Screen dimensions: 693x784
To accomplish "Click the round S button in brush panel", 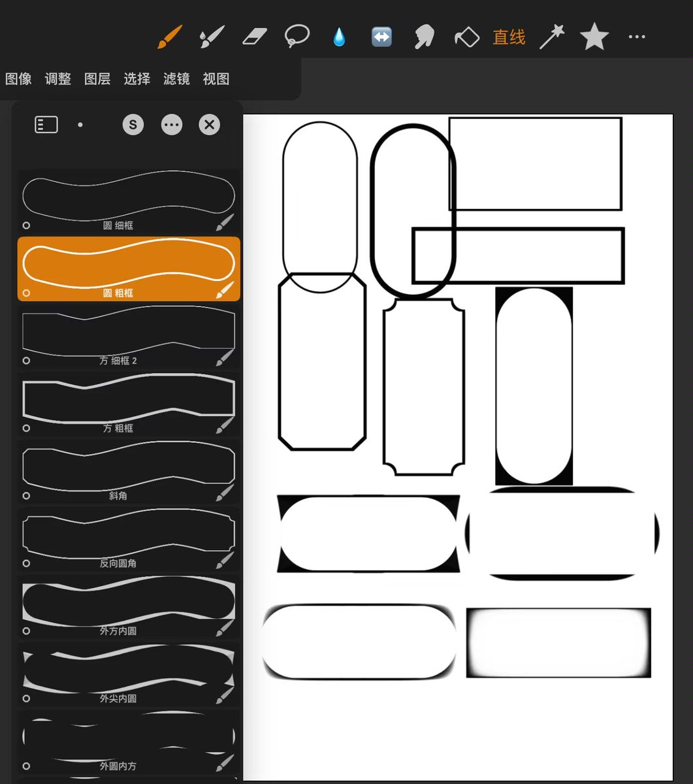I will coord(133,124).
